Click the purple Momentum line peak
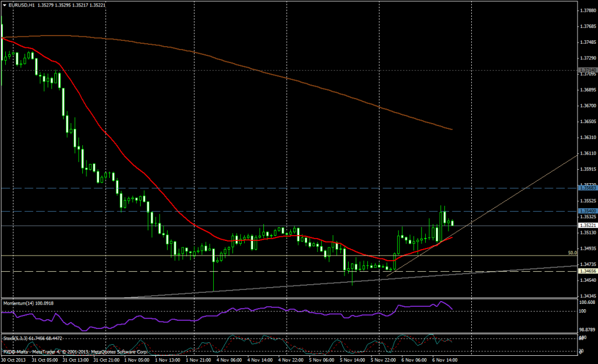 [440, 302]
